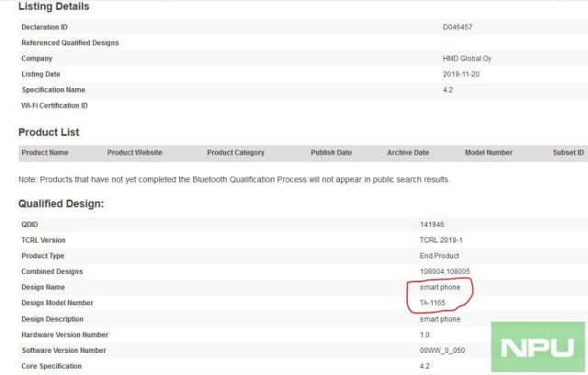Click the Product Website column header
The height and width of the screenshot is (375, 588).
tap(135, 153)
